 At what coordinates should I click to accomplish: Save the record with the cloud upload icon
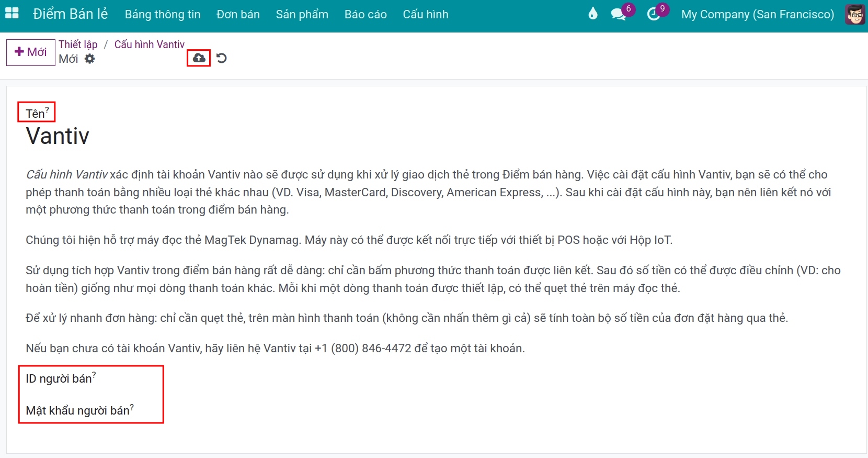coord(199,58)
